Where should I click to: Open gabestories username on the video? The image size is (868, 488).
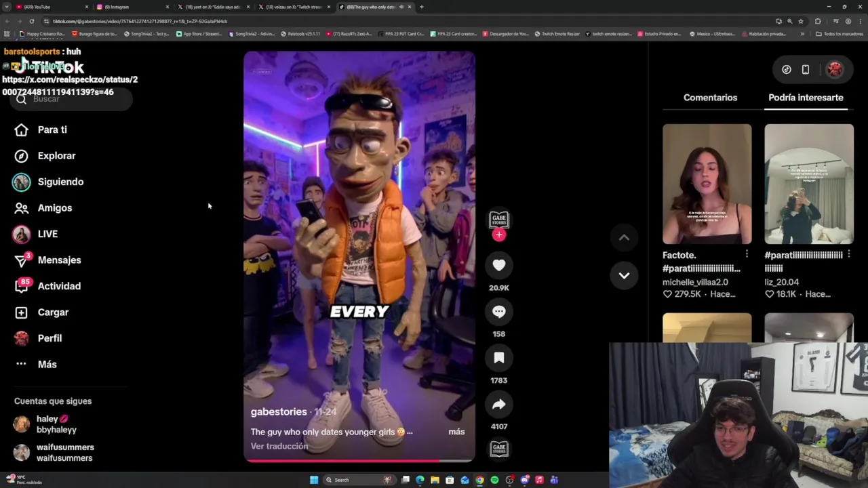tap(279, 411)
